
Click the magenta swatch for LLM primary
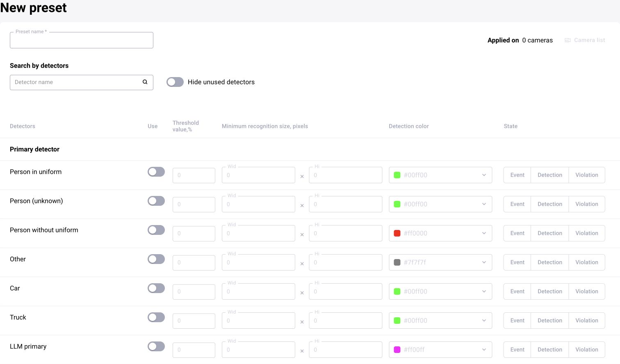coord(397,350)
